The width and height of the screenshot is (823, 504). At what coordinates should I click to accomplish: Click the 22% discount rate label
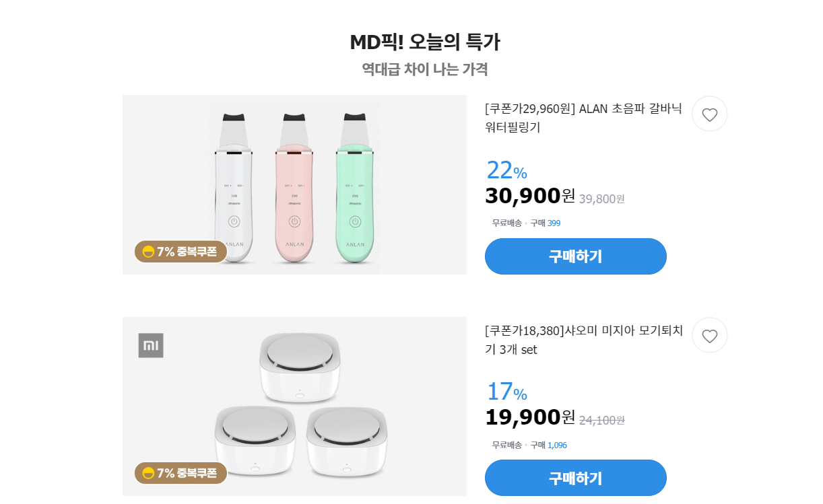(x=506, y=170)
